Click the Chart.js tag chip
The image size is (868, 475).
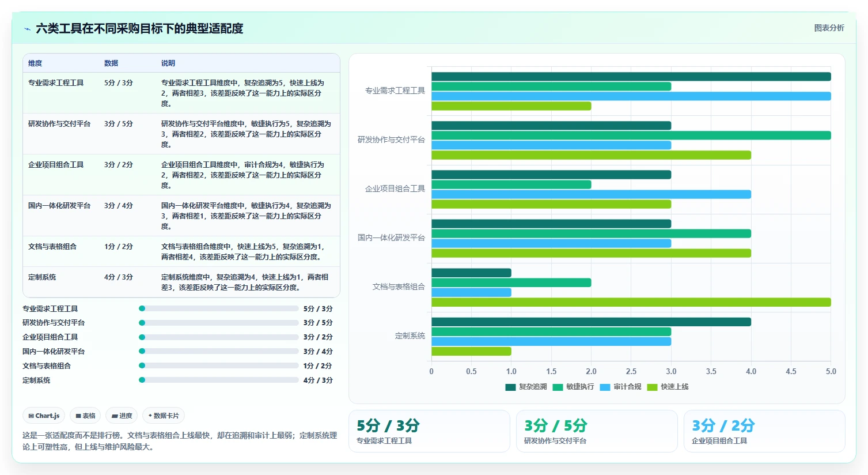coord(44,416)
